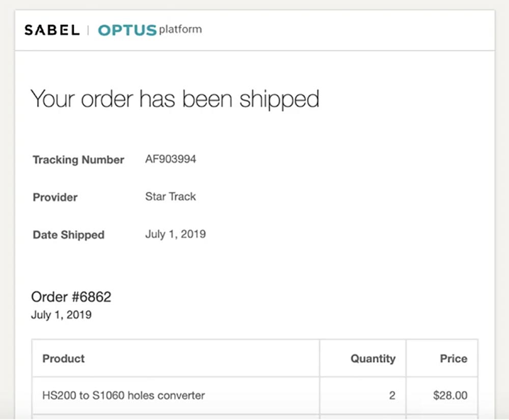Click the SABEL logo in header
Image resolution: width=509 pixels, height=420 pixels.
[52, 30]
